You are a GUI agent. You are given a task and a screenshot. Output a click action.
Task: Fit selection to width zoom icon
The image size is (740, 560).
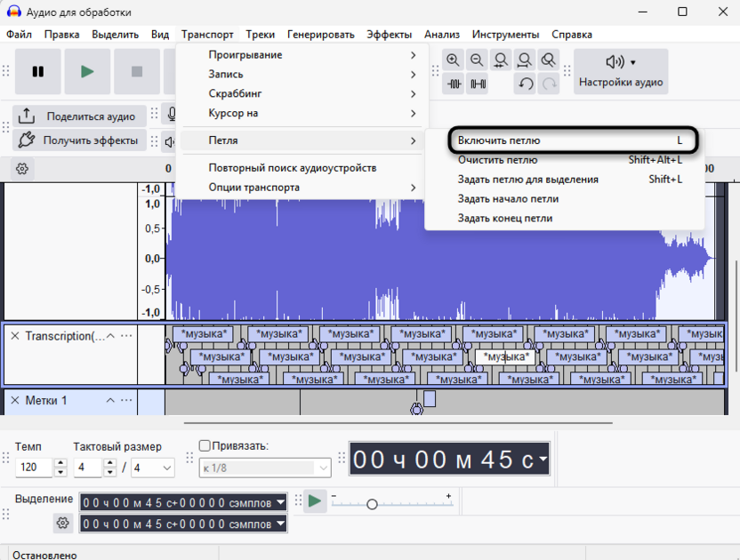[x=500, y=60]
